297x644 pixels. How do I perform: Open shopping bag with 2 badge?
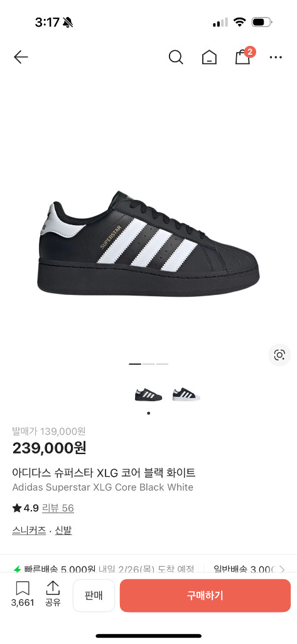[x=244, y=56]
